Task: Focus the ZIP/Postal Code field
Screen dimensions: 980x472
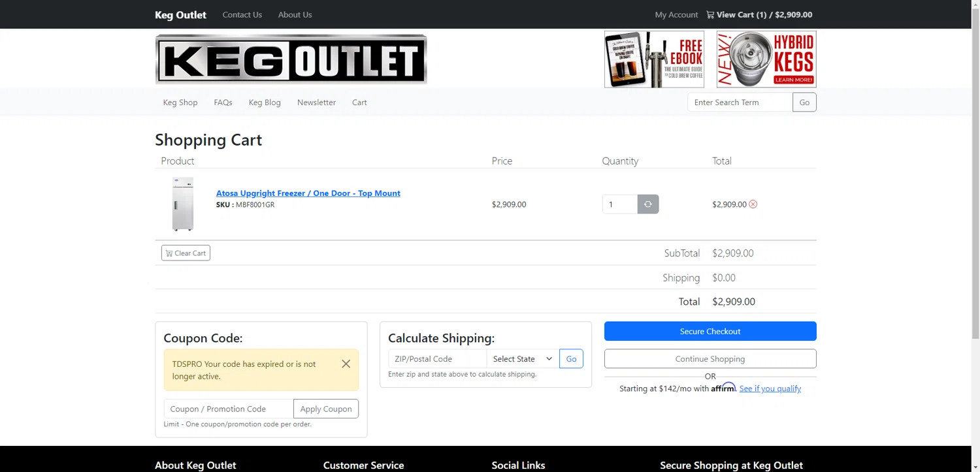Action: click(x=437, y=359)
